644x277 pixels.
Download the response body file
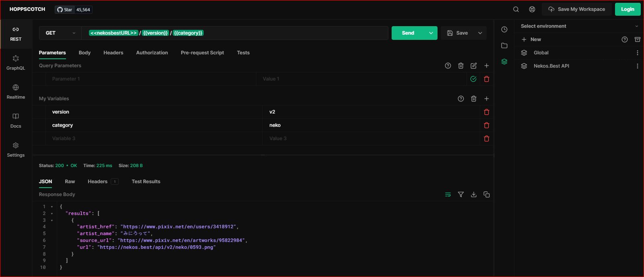click(474, 194)
